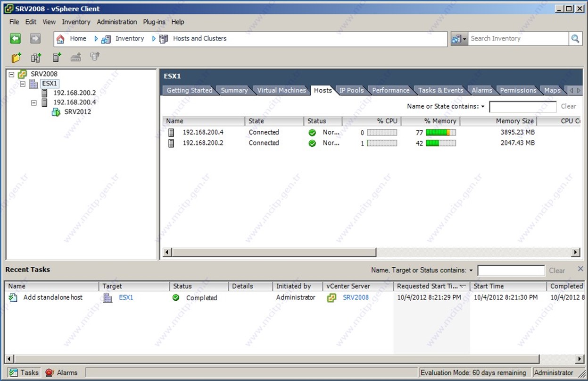Click the ESX1 target icon in Recent Tasks

pyautogui.click(x=108, y=298)
